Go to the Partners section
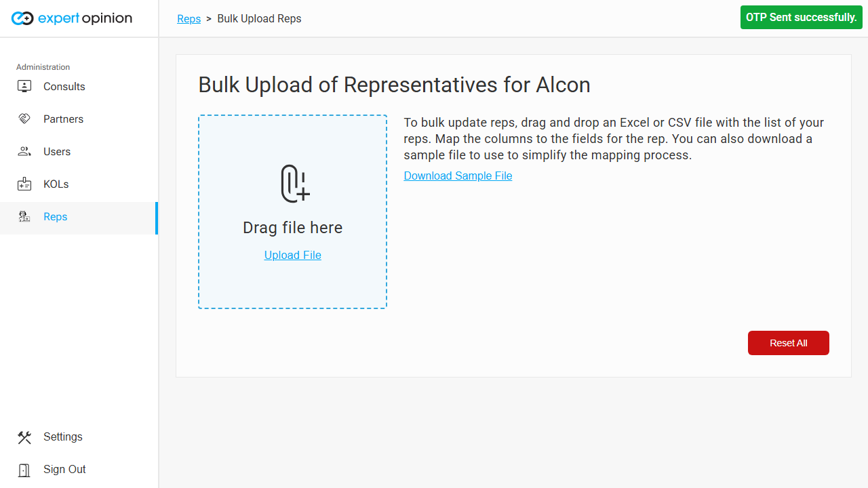This screenshot has width=868, height=488. 63,119
